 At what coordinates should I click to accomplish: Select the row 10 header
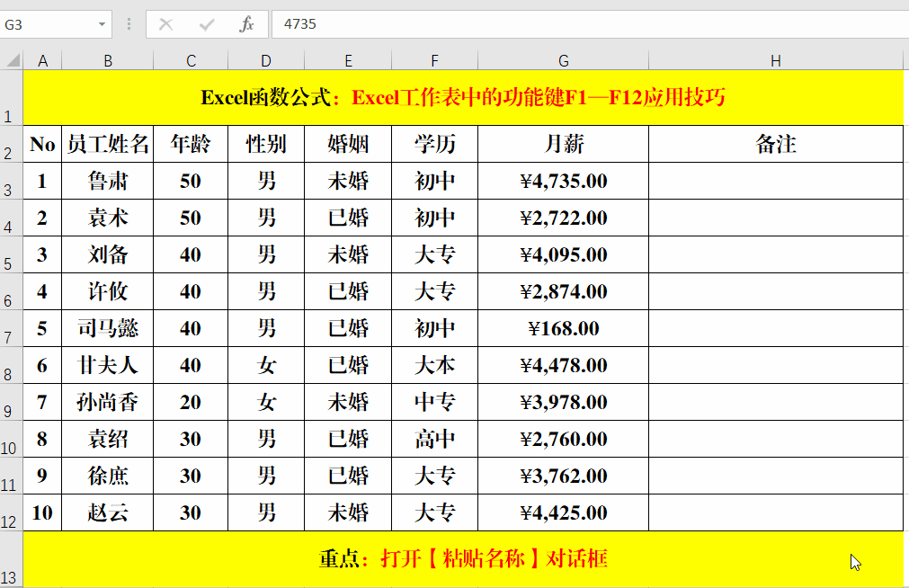(x=11, y=439)
